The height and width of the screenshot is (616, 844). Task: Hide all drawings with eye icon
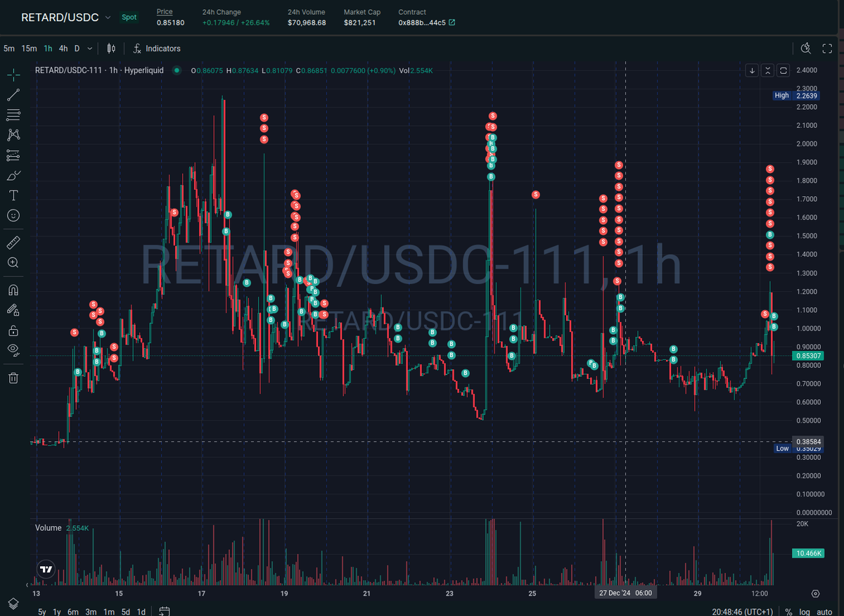coord(13,349)
